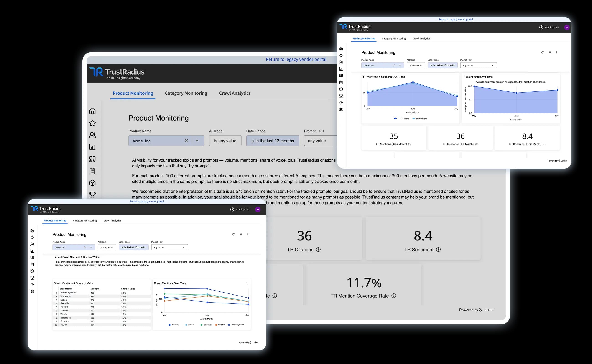
Task: Expand Product Name dropdown arrow in middle window
Action: pos(197,141)
